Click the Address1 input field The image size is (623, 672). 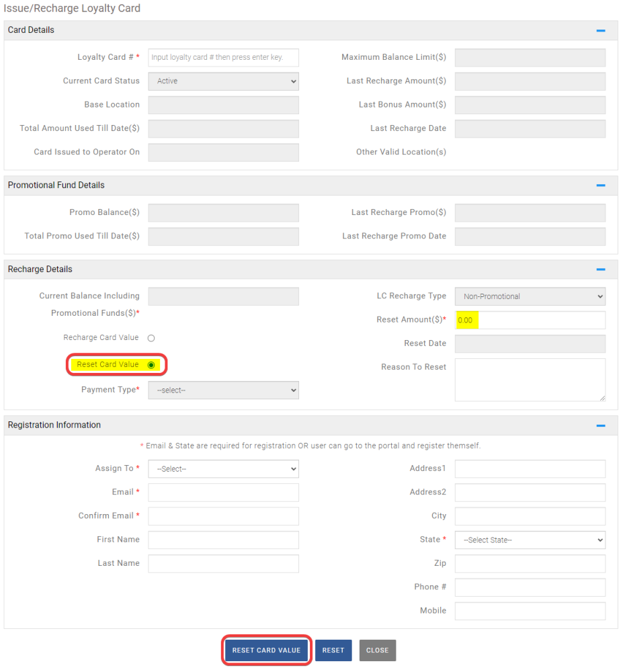[530, 469]
